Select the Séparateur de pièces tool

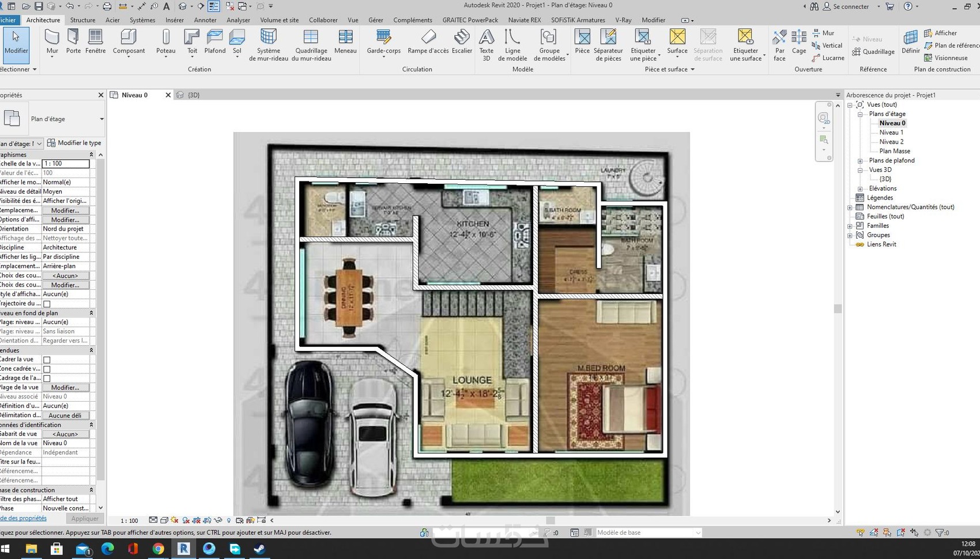(608, 45)
